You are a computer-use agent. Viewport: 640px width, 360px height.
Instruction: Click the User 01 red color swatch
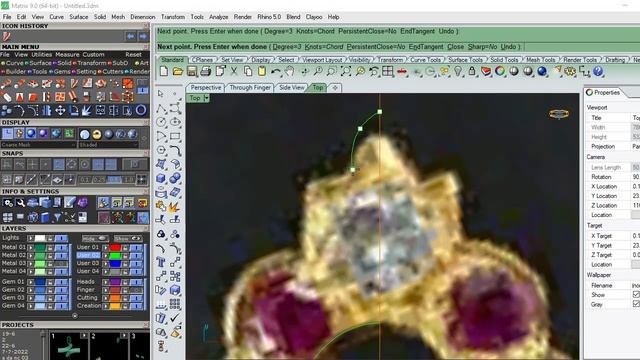pos(115,247)
